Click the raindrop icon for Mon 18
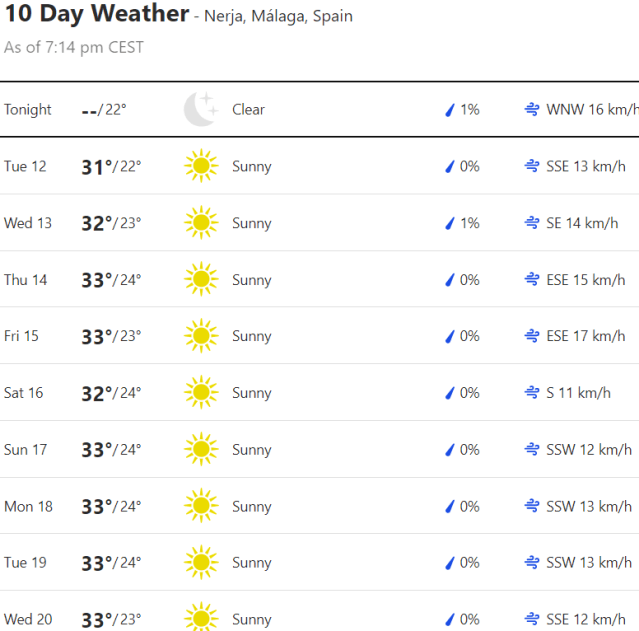The width and height of the screenshot is (639, 631). point(450,506)
